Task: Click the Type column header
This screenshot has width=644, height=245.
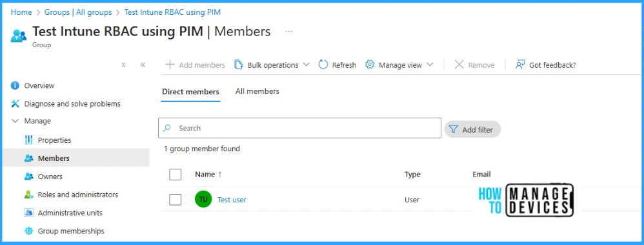Action: click(x=412, y=174)
